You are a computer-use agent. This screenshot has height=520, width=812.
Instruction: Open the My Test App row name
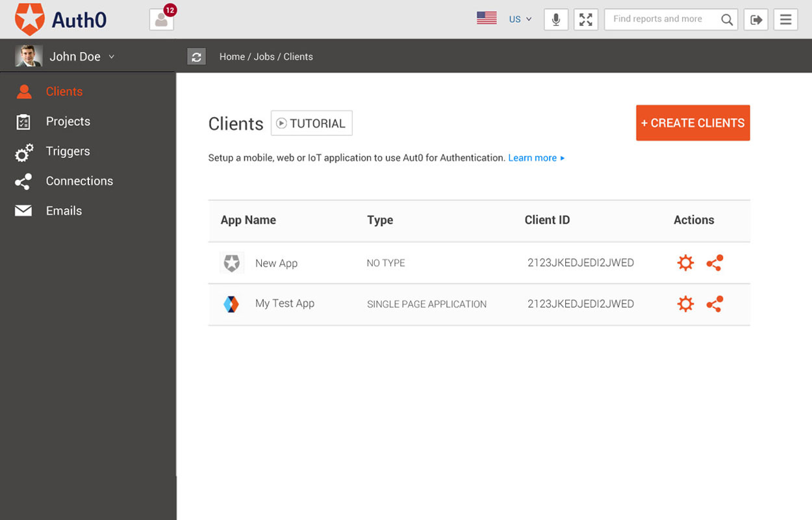285,304
